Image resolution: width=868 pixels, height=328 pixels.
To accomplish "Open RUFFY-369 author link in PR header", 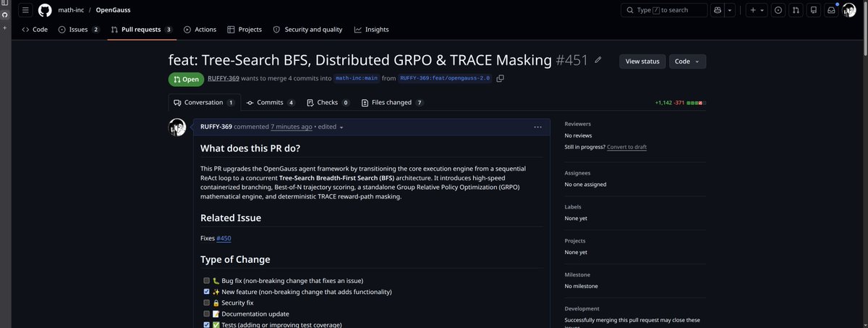I will (x=224, y=78).
